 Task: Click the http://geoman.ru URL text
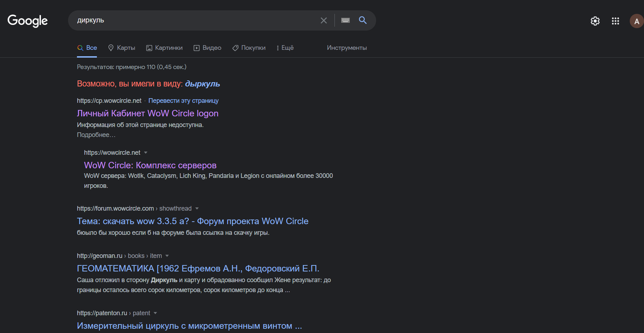point(100,256)
